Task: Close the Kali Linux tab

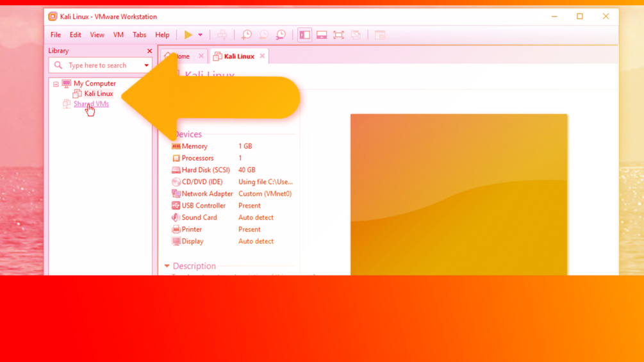Action: coord(262,56)
